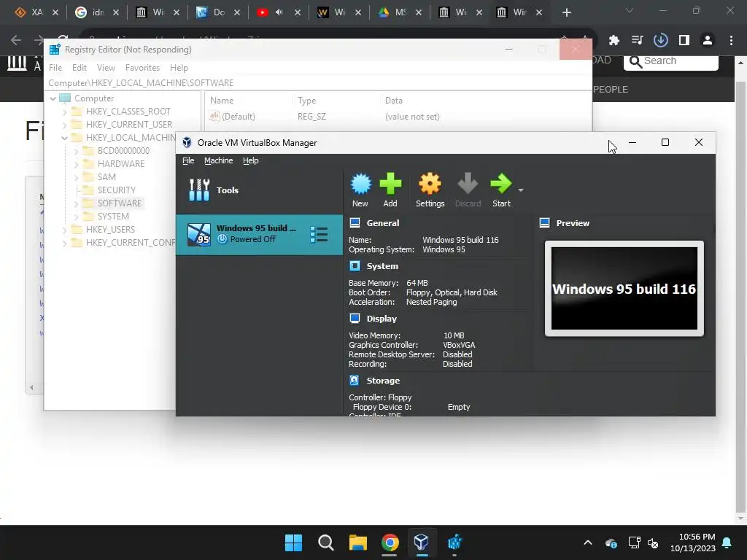Open the VirtualBox File menu
The height and width of the screenshot is (560, 747).
tap(188, 160)
